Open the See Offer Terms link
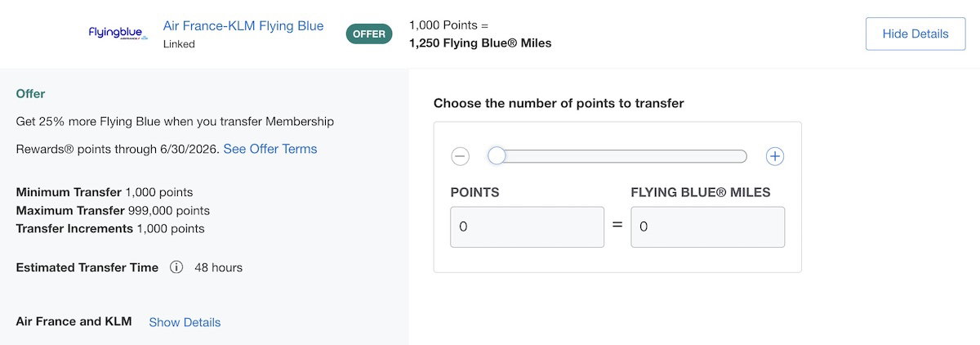Image resolution: width=980 pixels, height=345 pixels. pyautogui.click(x=270, y=149)
